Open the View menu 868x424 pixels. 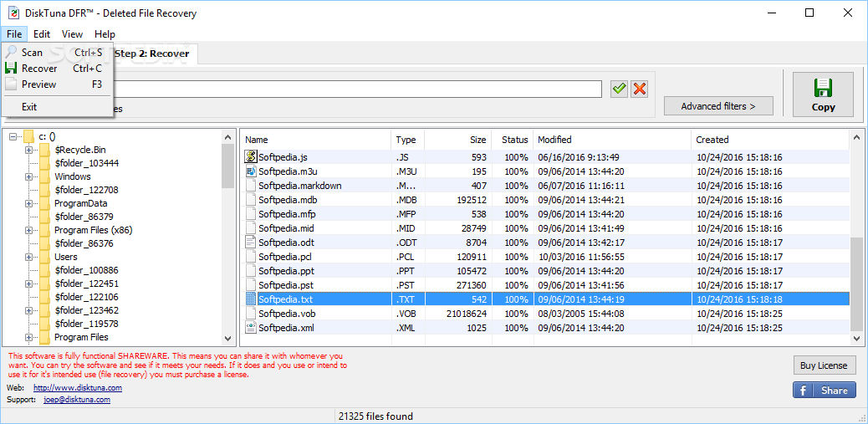click(72, 33)
